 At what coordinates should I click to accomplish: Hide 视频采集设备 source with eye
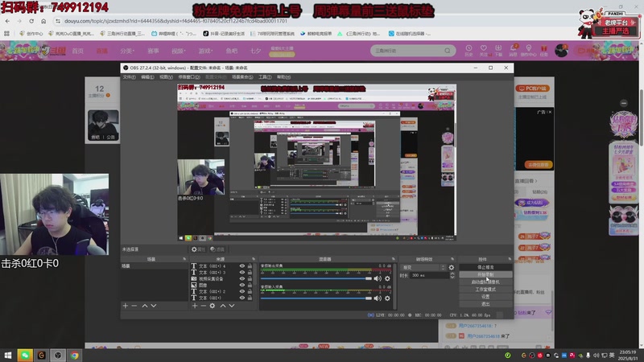tap(242, 278)
